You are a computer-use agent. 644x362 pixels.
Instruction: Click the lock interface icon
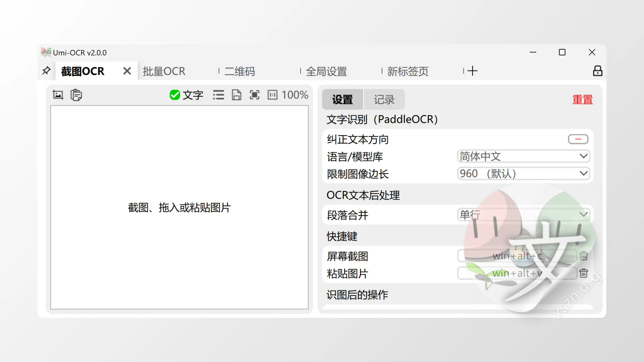coord(598,71)
